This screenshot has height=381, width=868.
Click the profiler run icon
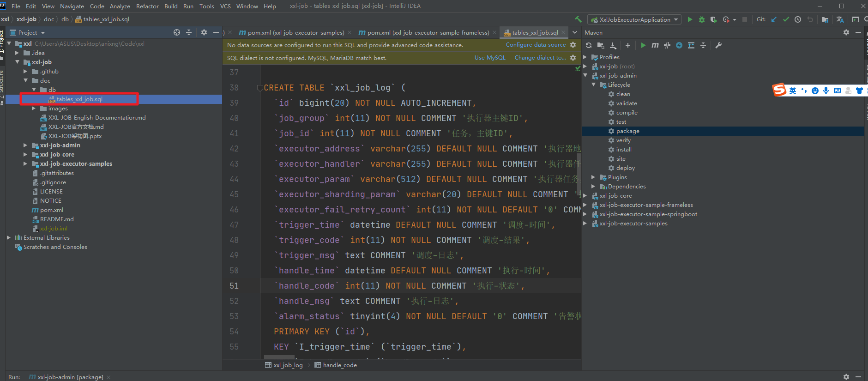(x=726, y=19)
